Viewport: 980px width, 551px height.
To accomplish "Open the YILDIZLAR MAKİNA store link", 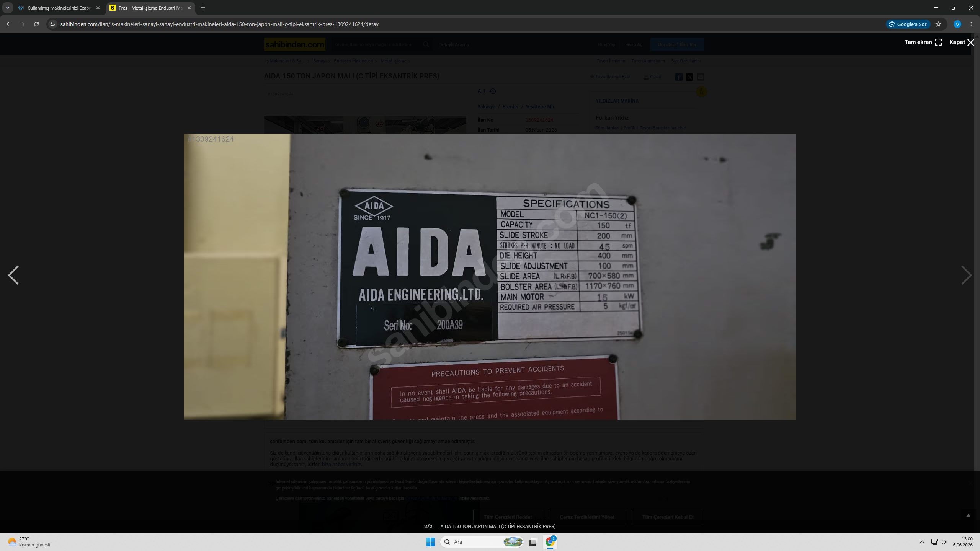I will [617, 101].
